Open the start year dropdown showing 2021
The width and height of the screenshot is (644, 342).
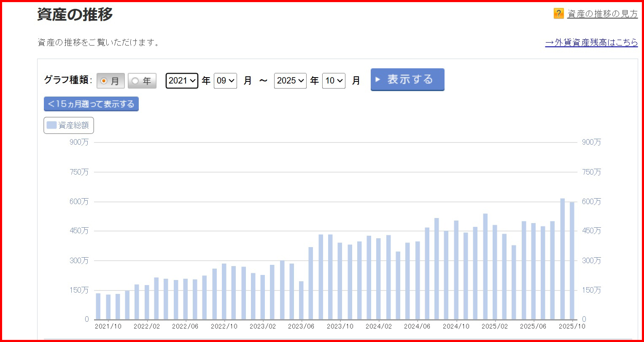[x=182, y=81]
